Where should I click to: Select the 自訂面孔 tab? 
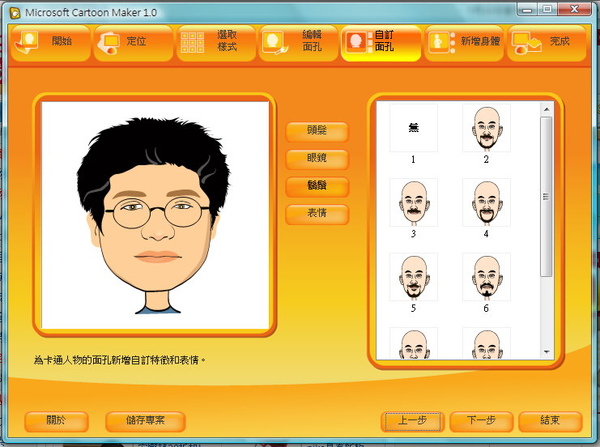(381, 43)
